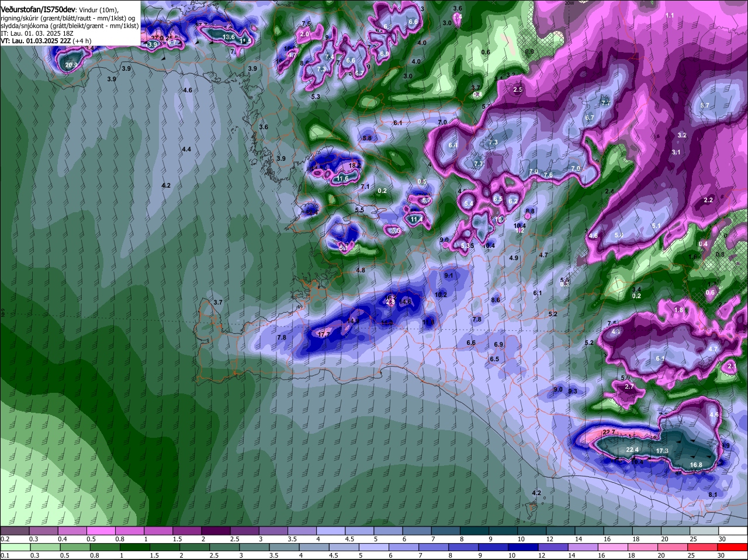The width and height of the screenshot is (748, 560).
Task: Click the '8.6' value on the map
Action: pyautogui.click(x=496, y=300)
